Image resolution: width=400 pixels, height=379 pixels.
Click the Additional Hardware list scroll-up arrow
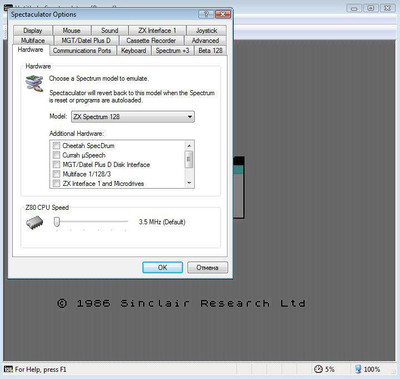click(x=189, y=146)
